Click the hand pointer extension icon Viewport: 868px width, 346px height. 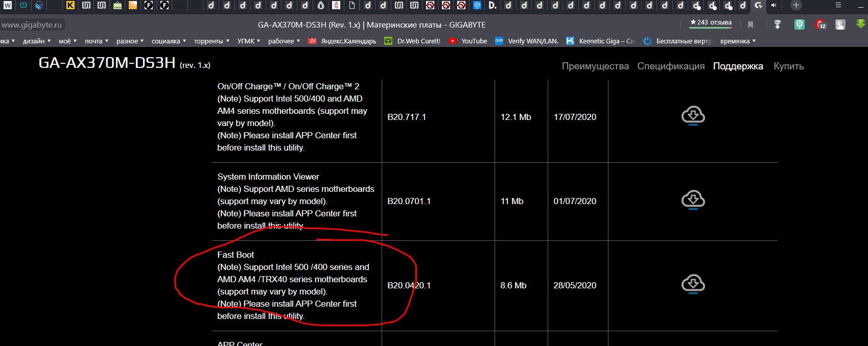[840, 24]
